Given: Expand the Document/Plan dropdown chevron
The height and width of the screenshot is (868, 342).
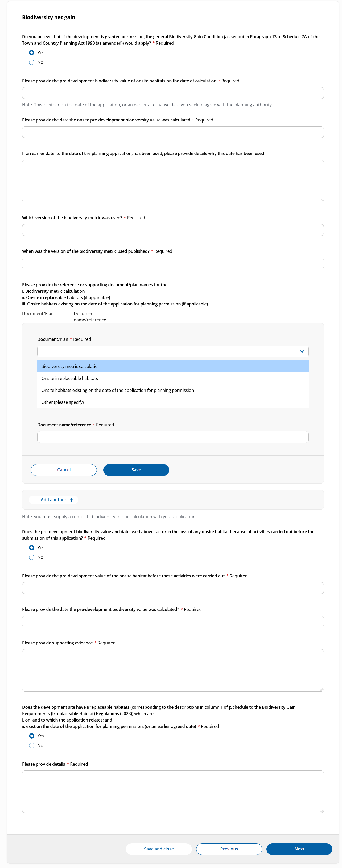Looking at the screenshot, I should (x=302, y=351).
